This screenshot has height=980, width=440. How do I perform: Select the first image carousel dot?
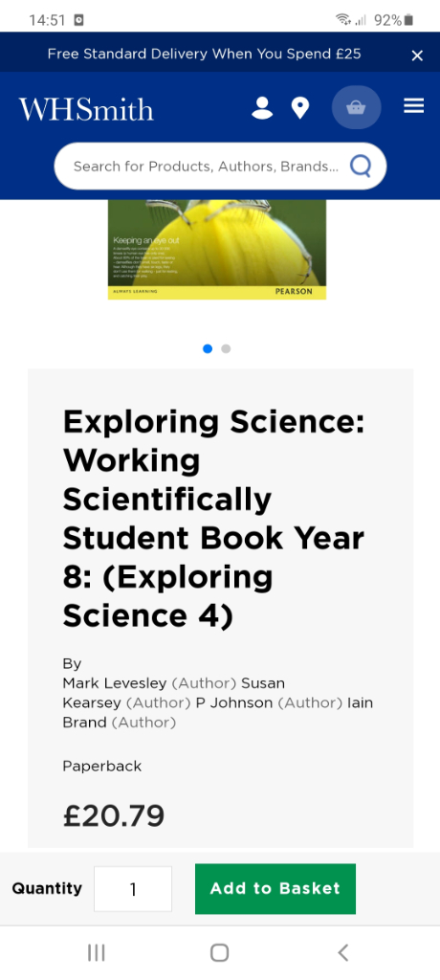(x=208, y=348)
